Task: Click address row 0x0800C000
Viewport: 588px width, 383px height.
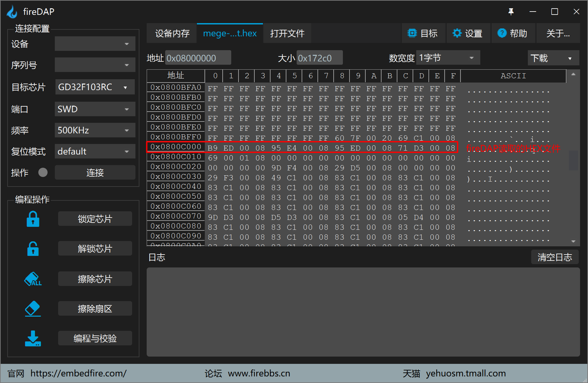Action: 176,147
